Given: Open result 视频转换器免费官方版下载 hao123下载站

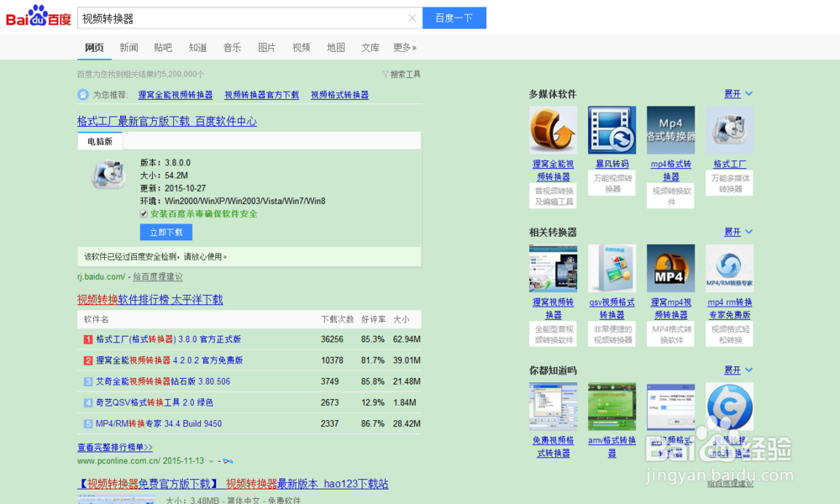Looking at the screenshot, I should [233, 484].
